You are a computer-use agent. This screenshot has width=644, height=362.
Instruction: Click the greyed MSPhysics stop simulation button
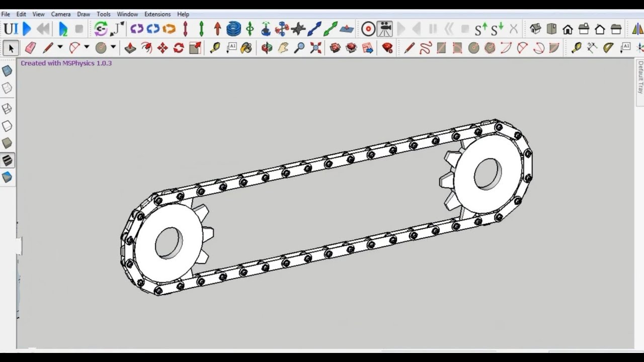click(x=79, y=29)
